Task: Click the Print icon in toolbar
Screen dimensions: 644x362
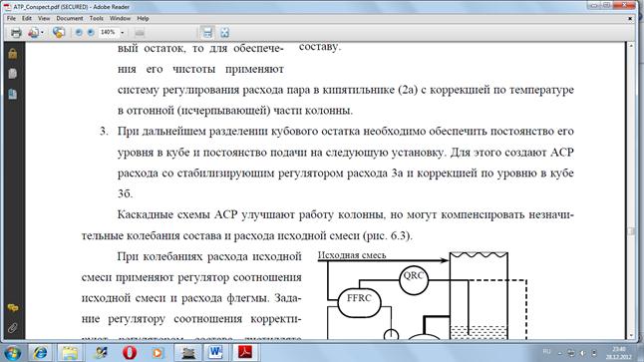Action: tap(16, 33)
